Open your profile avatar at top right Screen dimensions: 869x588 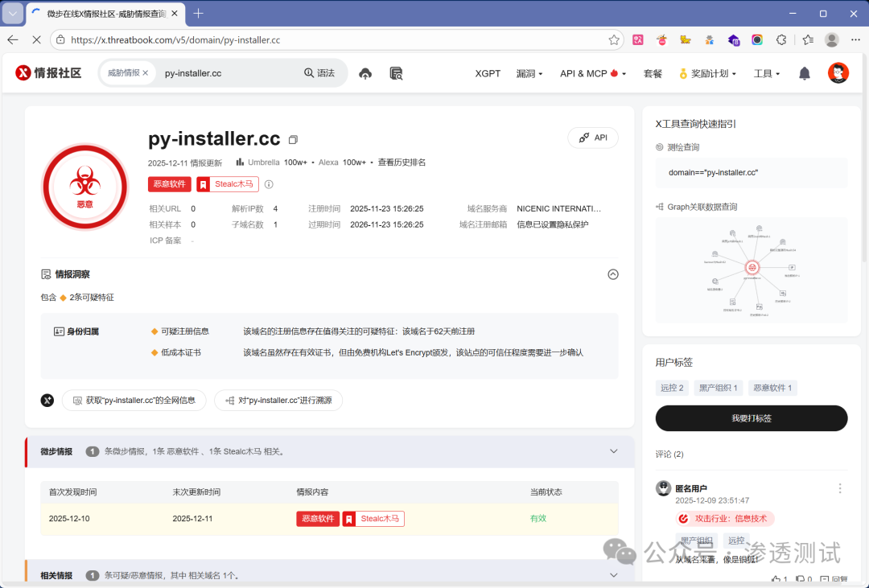tap(838, 72)
